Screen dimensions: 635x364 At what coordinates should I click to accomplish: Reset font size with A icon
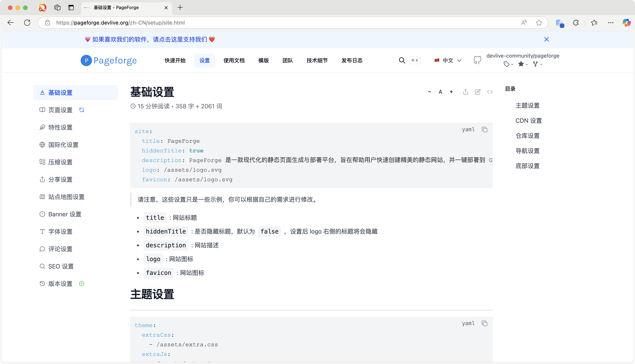click(440, 92)
